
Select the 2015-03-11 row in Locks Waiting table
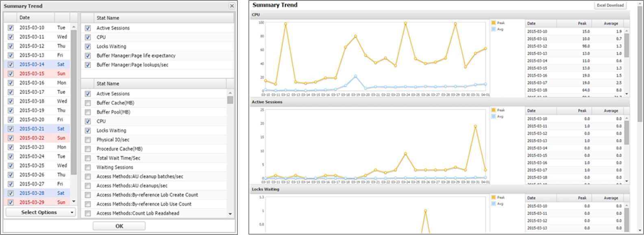pyautogui.click(x=574, y=213)
